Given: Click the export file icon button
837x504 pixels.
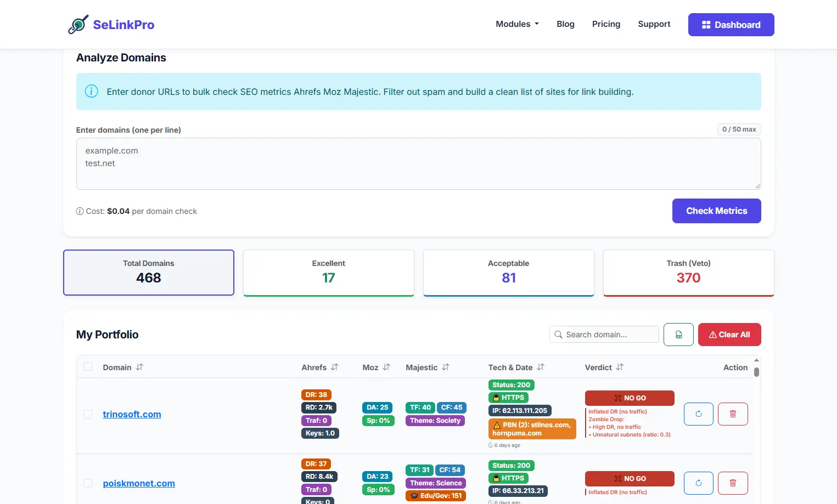Looking at the screenshot, I should pyautogui.click(x=678, y=335).
